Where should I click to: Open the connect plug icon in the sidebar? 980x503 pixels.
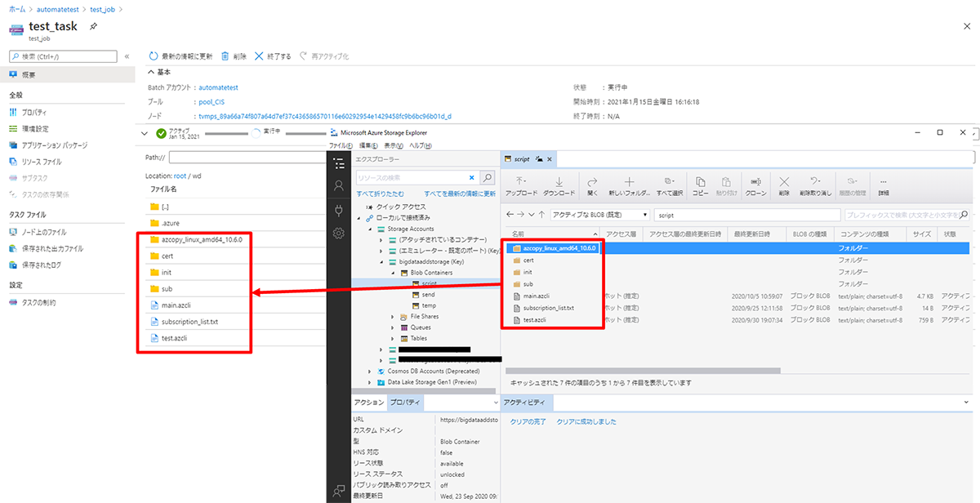tap(339, 210)
